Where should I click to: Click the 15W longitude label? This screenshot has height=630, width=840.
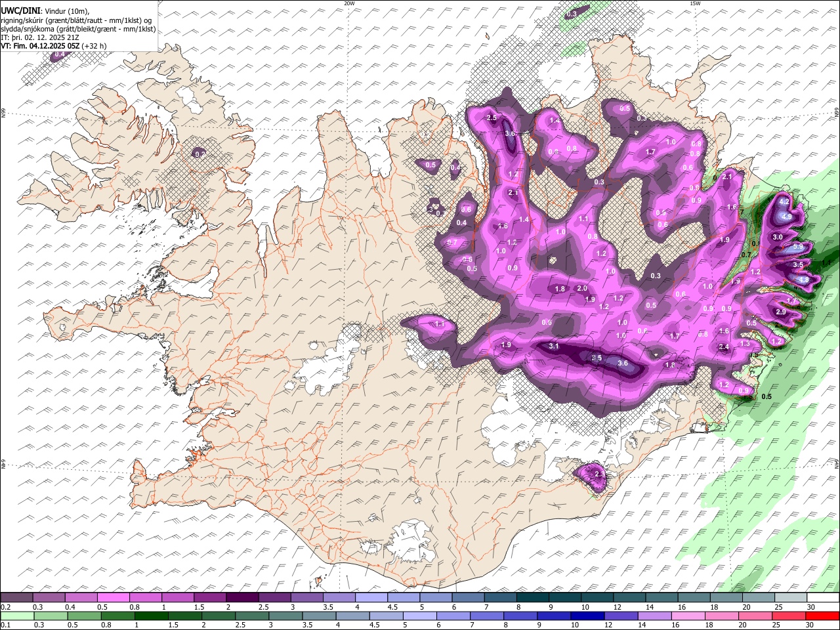[695, 3]
